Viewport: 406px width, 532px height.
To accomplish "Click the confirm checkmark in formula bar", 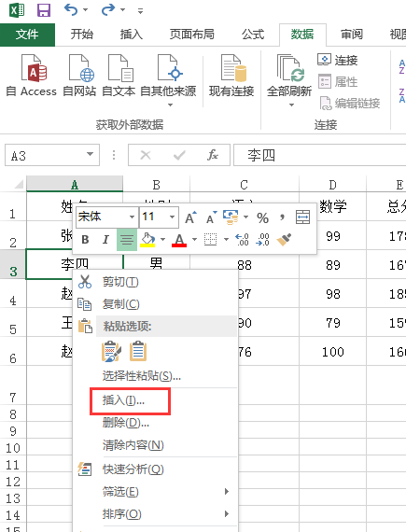I will [x=179, y=155].
